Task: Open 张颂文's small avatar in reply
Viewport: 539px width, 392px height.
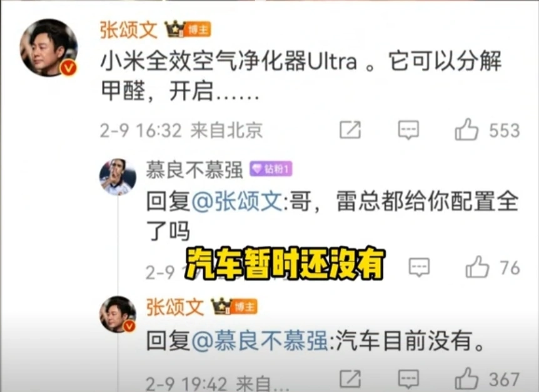Action: [x=118, y=314]
